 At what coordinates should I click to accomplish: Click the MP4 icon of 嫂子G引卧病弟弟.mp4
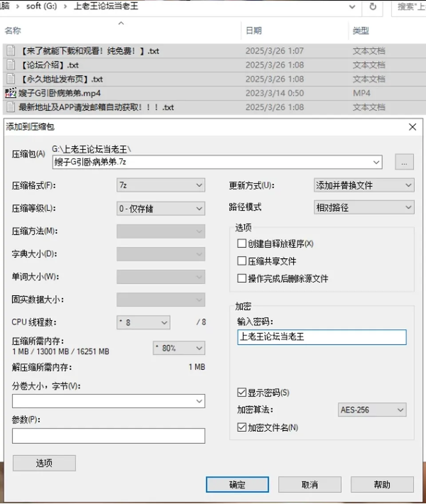point(11,93)
